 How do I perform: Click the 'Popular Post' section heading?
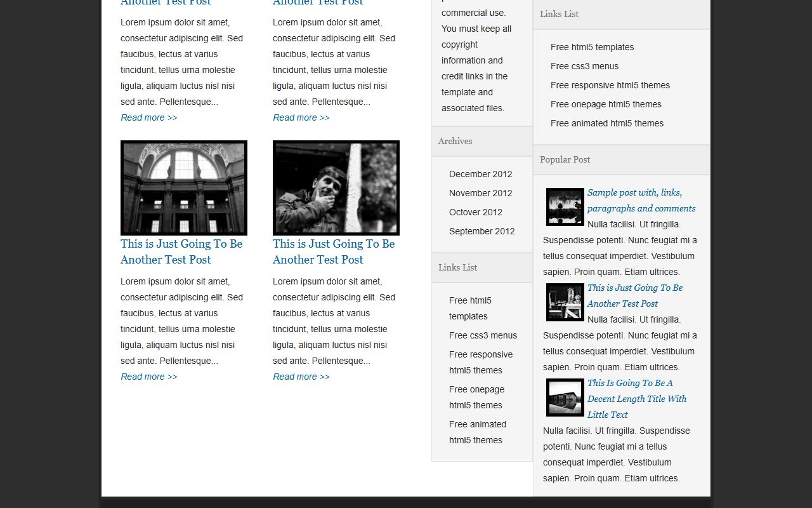(565, 159)
